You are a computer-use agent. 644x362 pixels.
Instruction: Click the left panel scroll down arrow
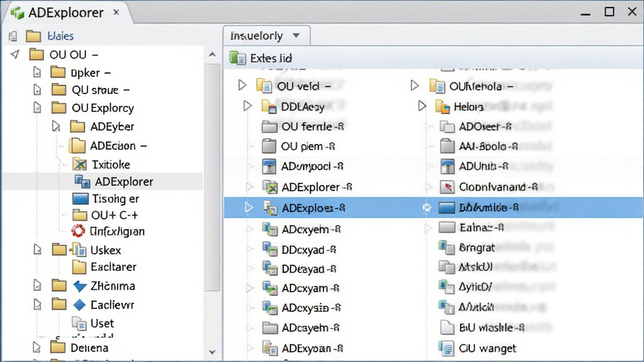pos(213,352)
